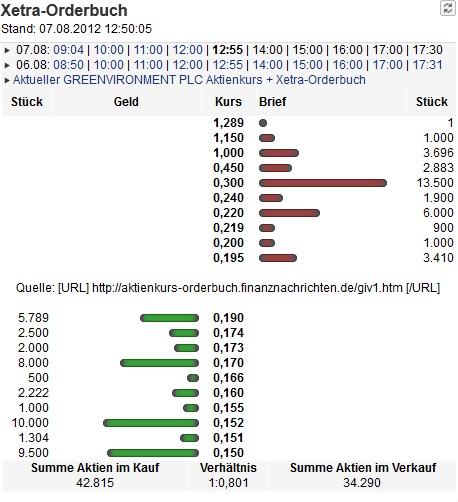Open the 10:00 snapshot for 07.08

coord(109,50)
